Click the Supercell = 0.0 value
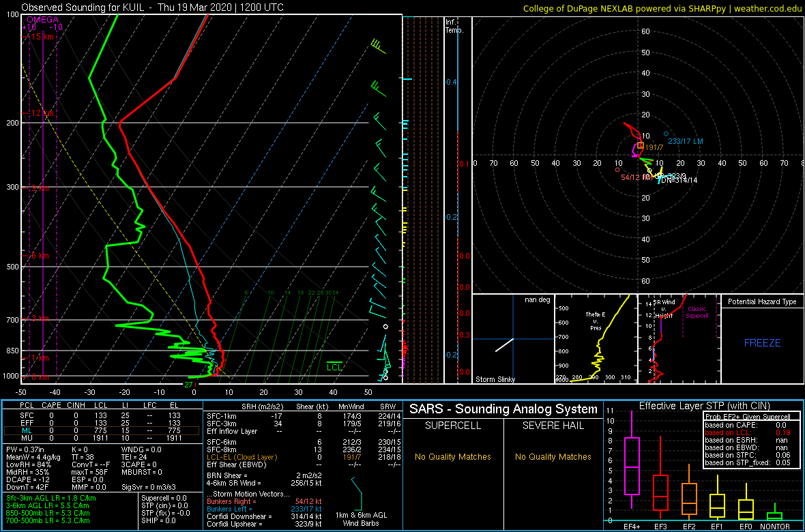 pos(163,498)
